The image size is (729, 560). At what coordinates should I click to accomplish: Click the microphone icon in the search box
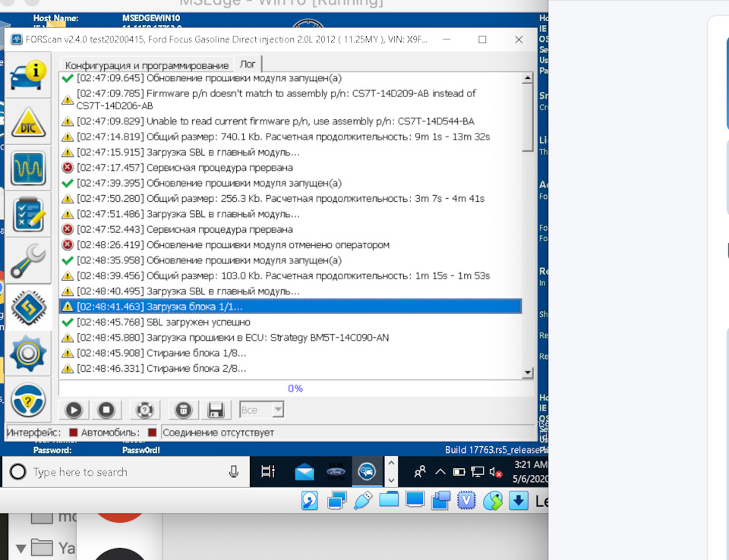(233, 472)
